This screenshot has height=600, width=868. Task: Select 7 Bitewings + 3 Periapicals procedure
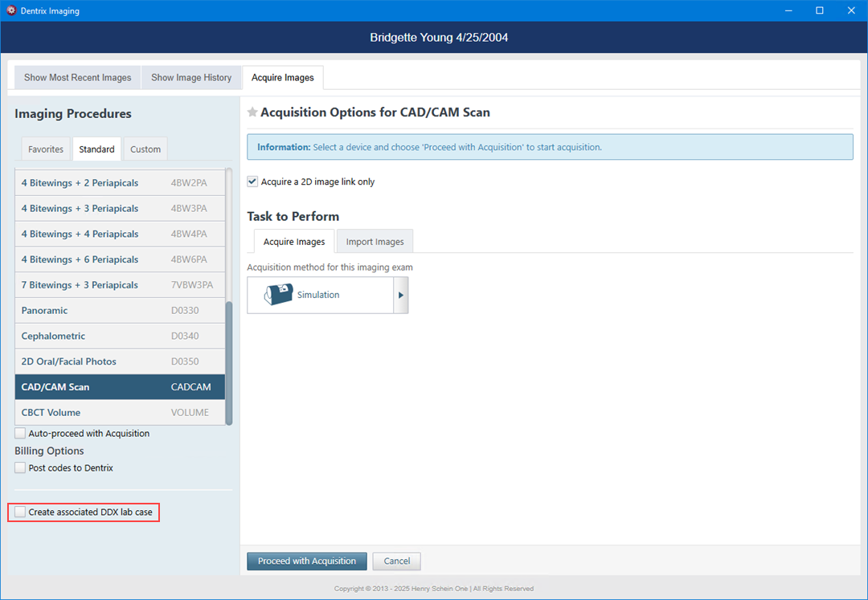(120, 285)
